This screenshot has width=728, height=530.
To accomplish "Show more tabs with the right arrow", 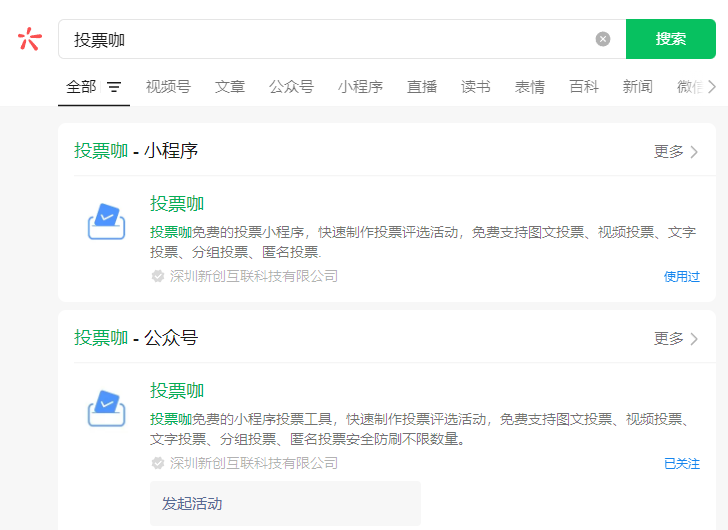I will coord(711,87).
